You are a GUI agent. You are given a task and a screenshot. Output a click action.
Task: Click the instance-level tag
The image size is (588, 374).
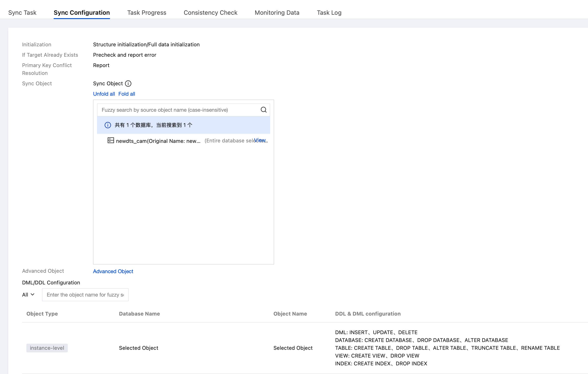47,348
